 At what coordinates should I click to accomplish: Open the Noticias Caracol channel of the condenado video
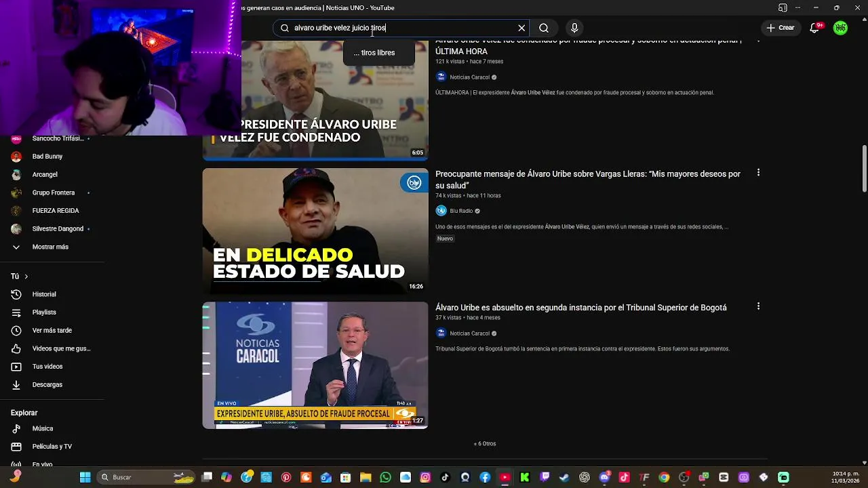(x=469, y=77)
